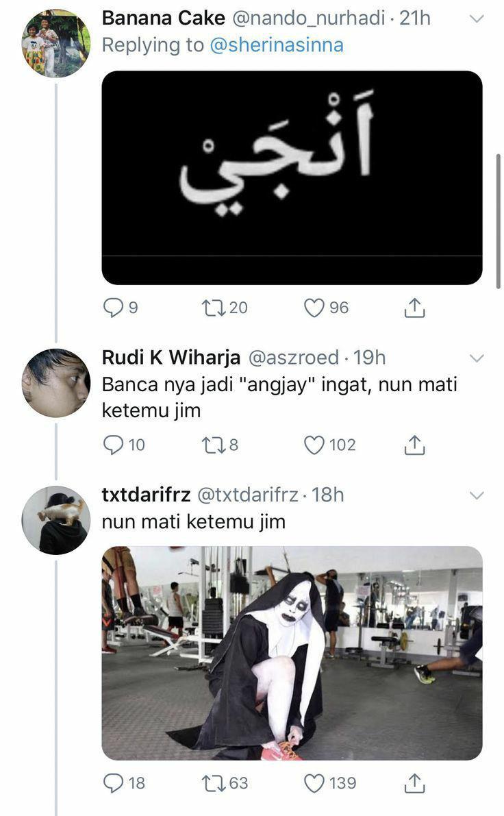Open Rudi K Wiharja's avatar
The height and width of the screenshot is (816, 504).
pyautogui.click(x=55, y=382)
